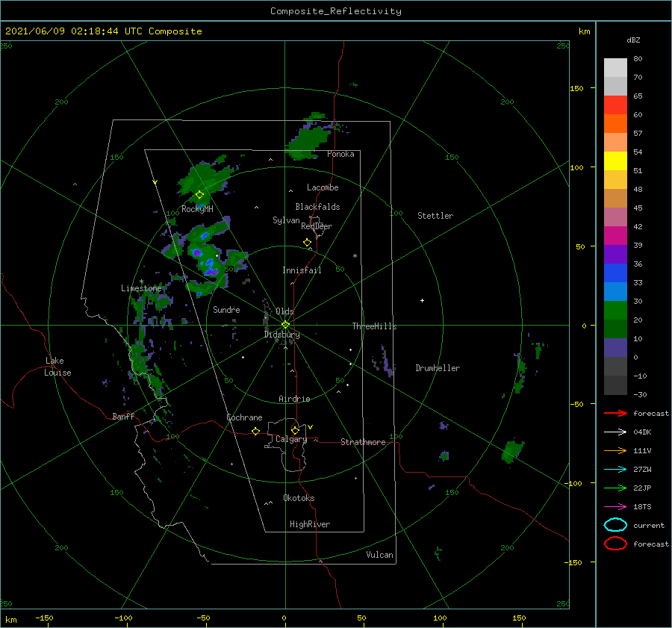Image resolution: width=672 pixels, height=628 pixels.
Task: Click the Okotoks city label
Action: (299, 498)
